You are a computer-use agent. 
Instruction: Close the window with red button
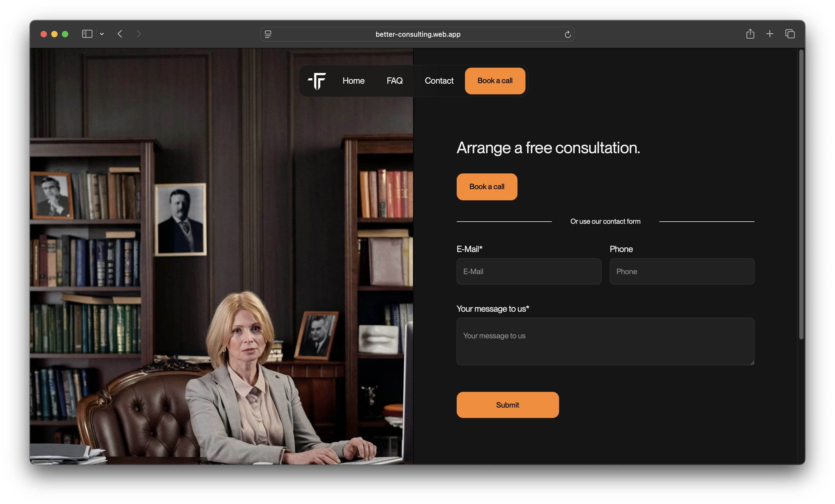pyautogui.click(x=44, y=34)
